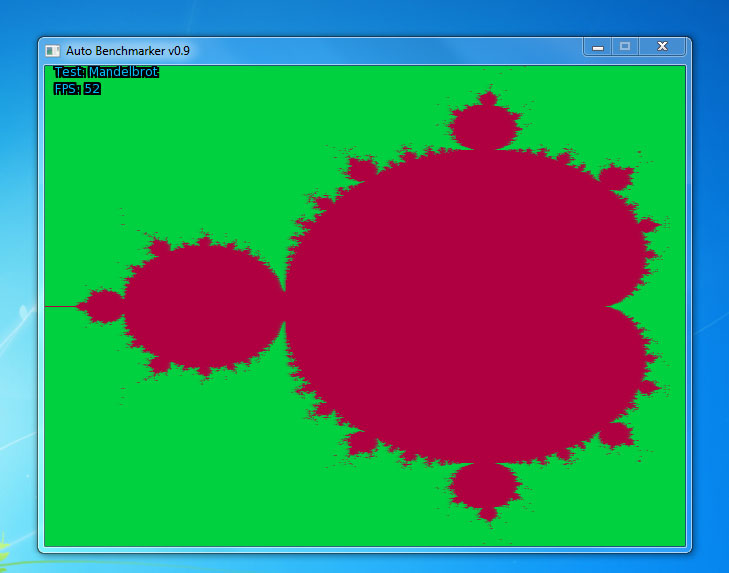The height and width of the screenshot is (573, 729).
Task: Close the Auto Benchmarker window
Action: pos(662,47)
